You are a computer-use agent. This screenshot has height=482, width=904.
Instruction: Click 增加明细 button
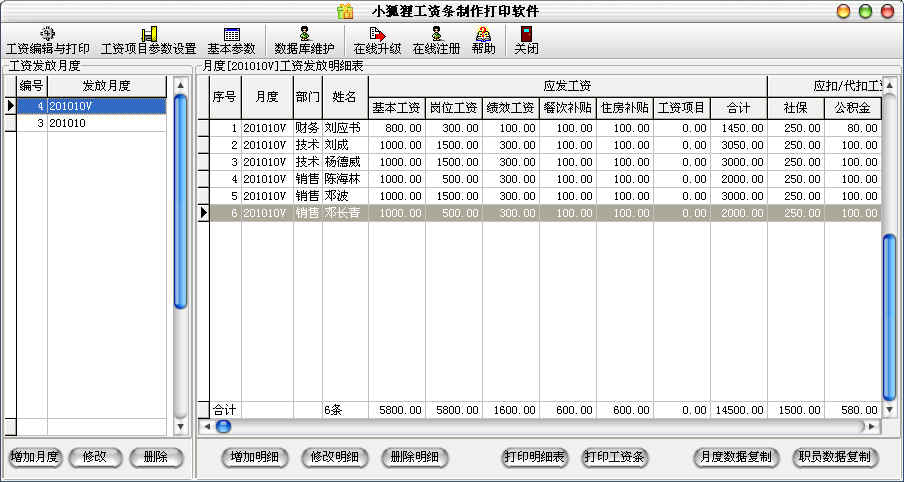tap(254, 457)
